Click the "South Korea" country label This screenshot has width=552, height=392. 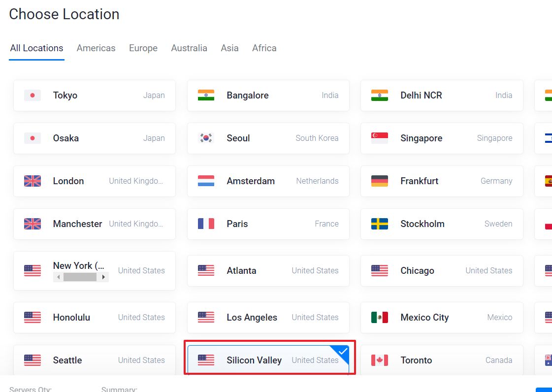(317, 138)
